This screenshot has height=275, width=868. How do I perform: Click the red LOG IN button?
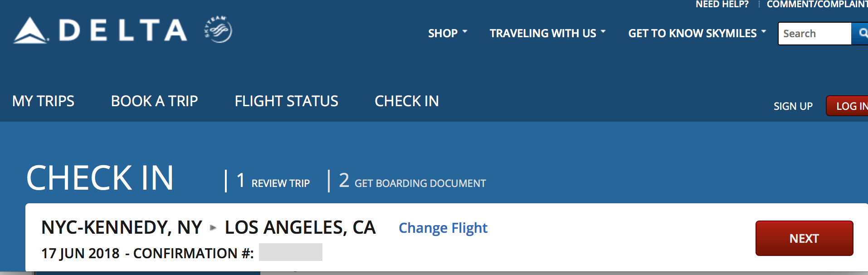click(848, 106)
